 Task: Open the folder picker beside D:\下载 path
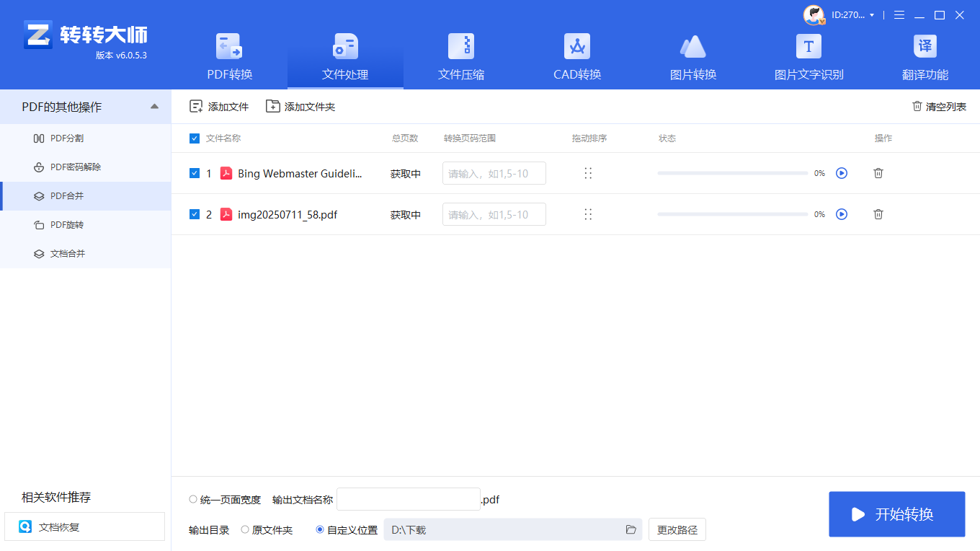tap(631, 529)
